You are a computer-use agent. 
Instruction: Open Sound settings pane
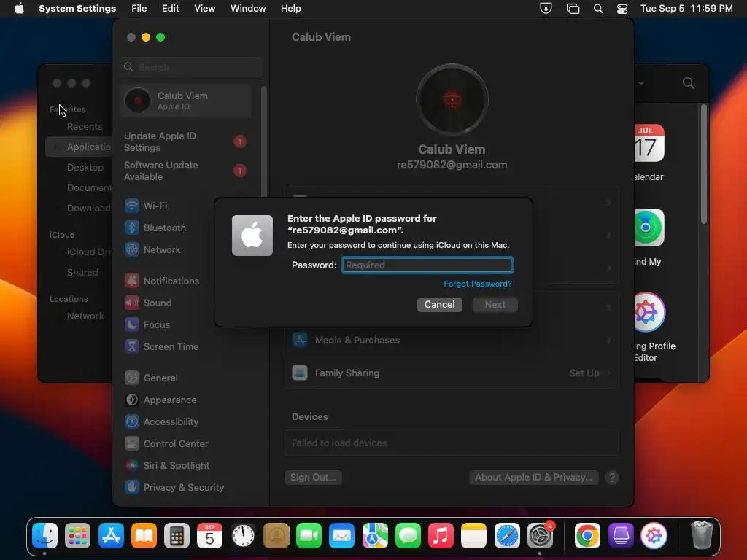point(147,303)
